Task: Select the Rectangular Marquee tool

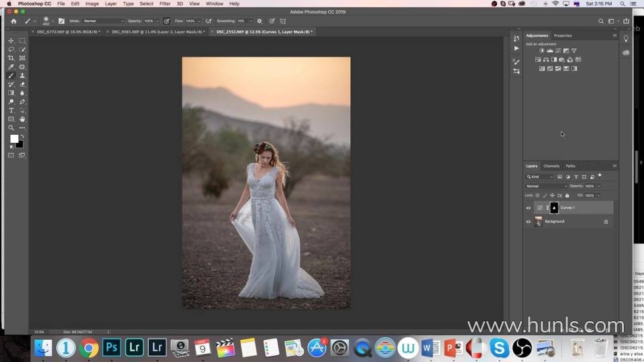Action: (22, 41)
